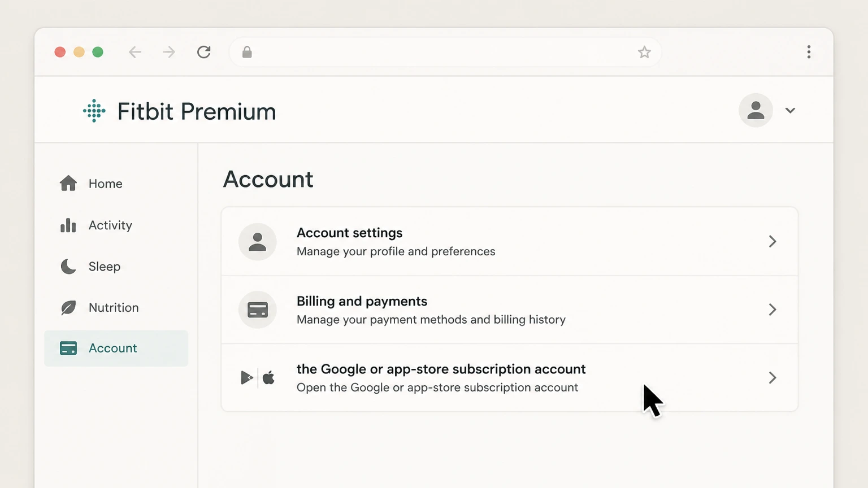Open Billing and payments
The height and width of the screenshot is (488, 868).
(x=510, y=310)
